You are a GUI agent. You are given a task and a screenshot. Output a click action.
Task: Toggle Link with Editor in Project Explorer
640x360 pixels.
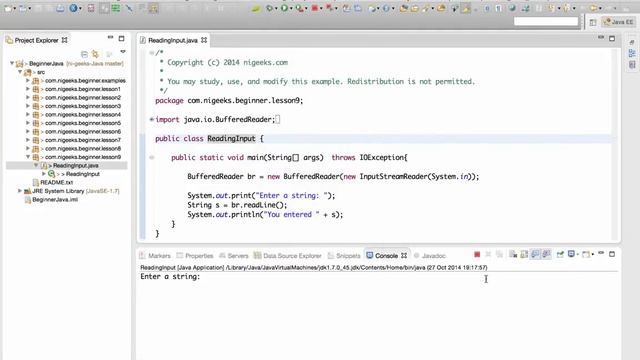(x=96, y=54)
